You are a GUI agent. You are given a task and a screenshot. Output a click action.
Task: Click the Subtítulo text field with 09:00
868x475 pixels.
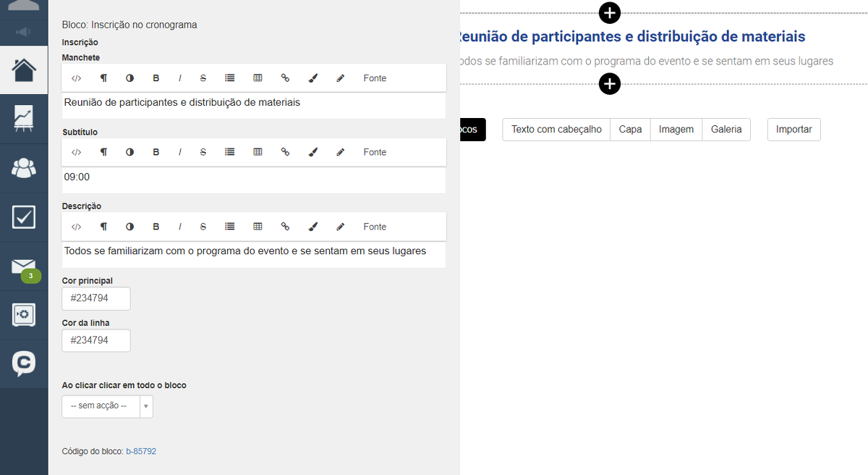coord(253,180)
